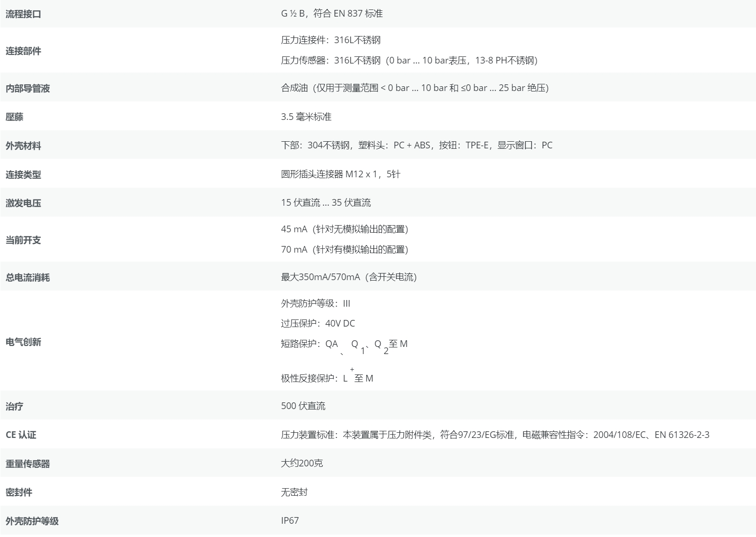
Task: Select the 大约200克 weight value
Action: (301, 464)
